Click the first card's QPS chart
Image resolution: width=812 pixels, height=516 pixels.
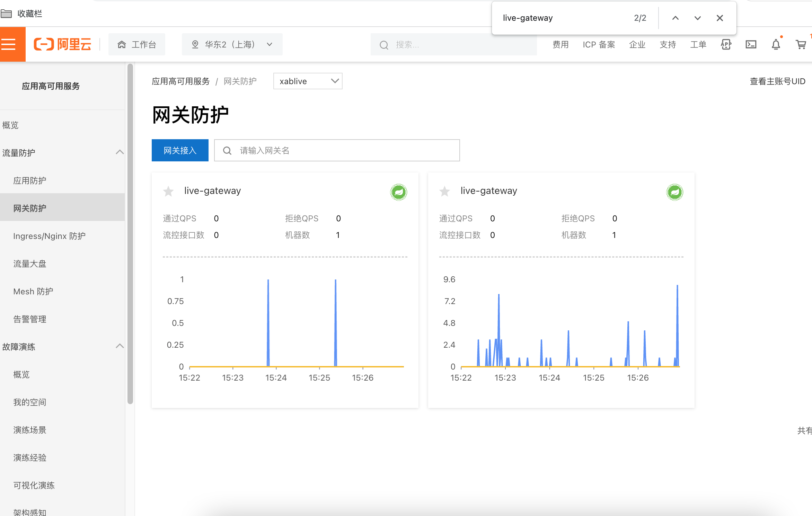click(x=285, y=328)
